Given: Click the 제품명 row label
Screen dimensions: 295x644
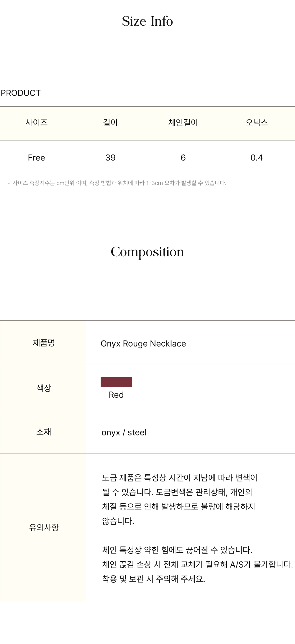Looking at the screenshot, I should coord(44,343).
